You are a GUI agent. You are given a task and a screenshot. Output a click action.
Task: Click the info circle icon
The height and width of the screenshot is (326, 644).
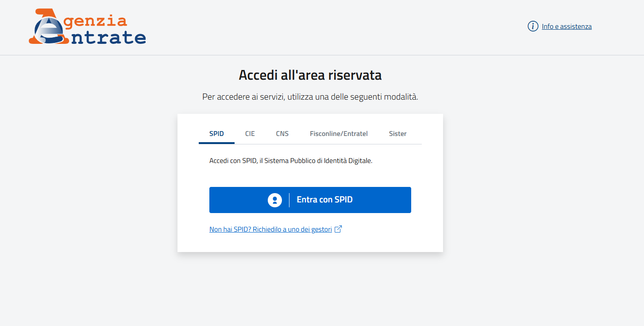click(533, 26)
